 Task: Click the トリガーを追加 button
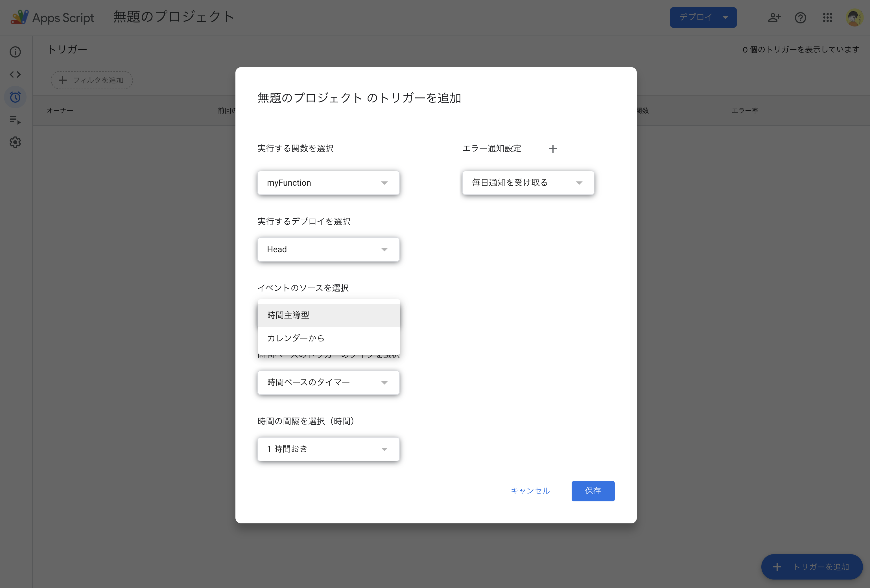tap(812, 567)
